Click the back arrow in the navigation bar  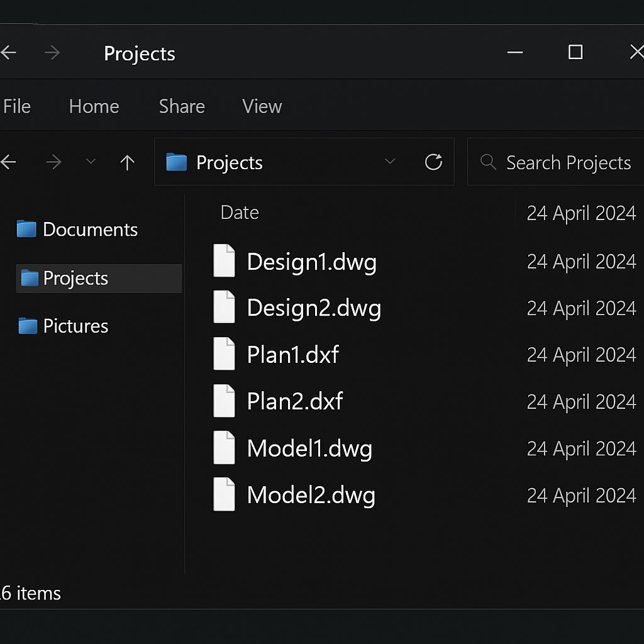click(x=9, y=163)
